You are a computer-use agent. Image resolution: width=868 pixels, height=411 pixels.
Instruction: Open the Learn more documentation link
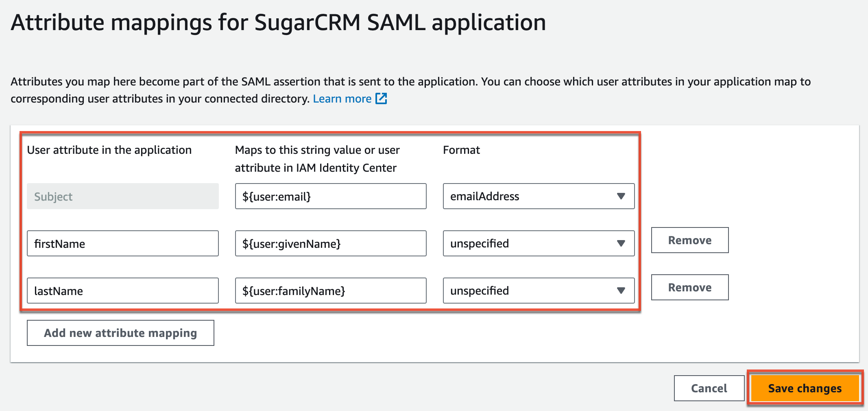coord(342,98)
